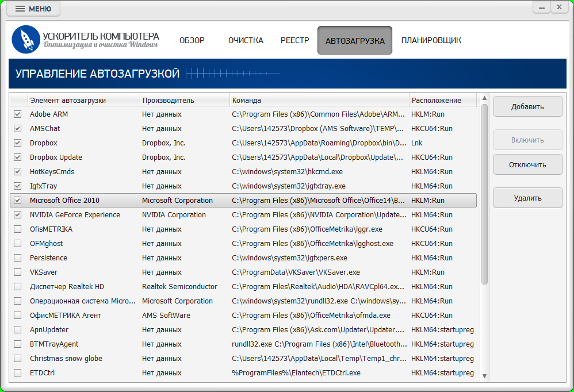Click the vertical scrollbar thumb
The image size is (574, 392).
click(484, 194)
